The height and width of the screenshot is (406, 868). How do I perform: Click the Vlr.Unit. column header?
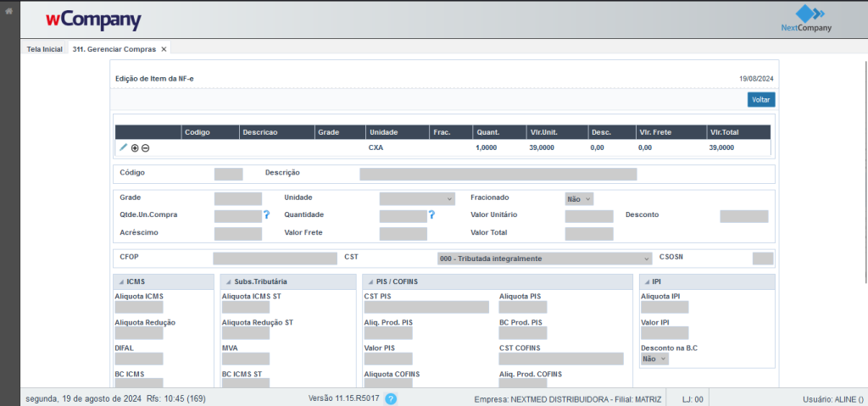tap(557, 132)
